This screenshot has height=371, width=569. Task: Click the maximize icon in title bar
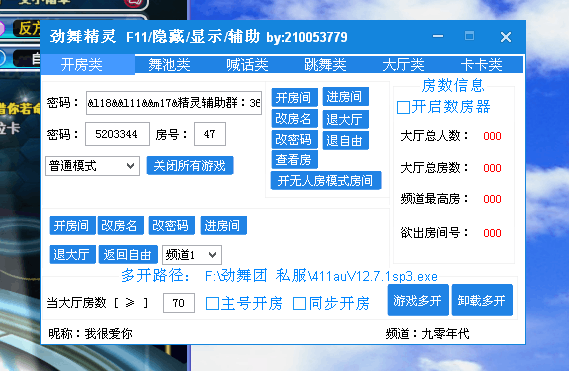click(470, 36)
